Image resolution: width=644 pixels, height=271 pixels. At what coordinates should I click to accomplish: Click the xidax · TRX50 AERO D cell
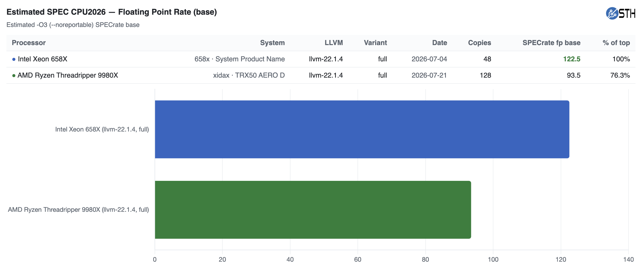(249, 75)
